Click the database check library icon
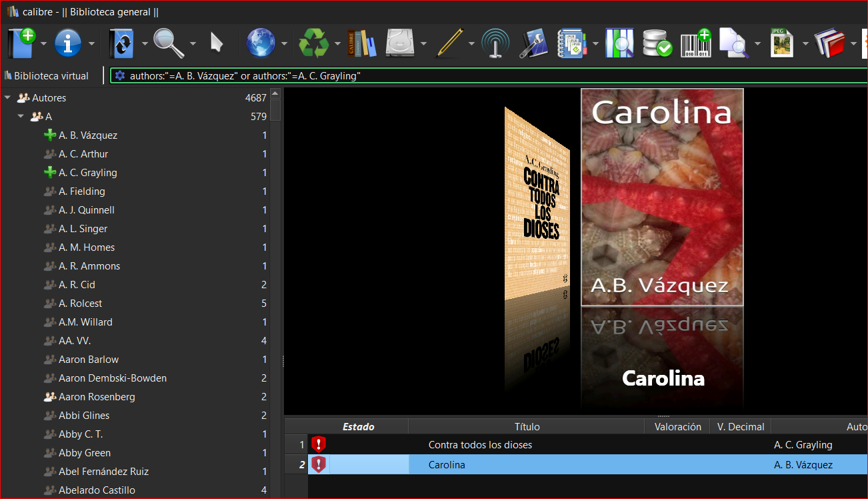The height and width of the screenshot is (499, 868). pyautogui.click(x=657, y=43)
